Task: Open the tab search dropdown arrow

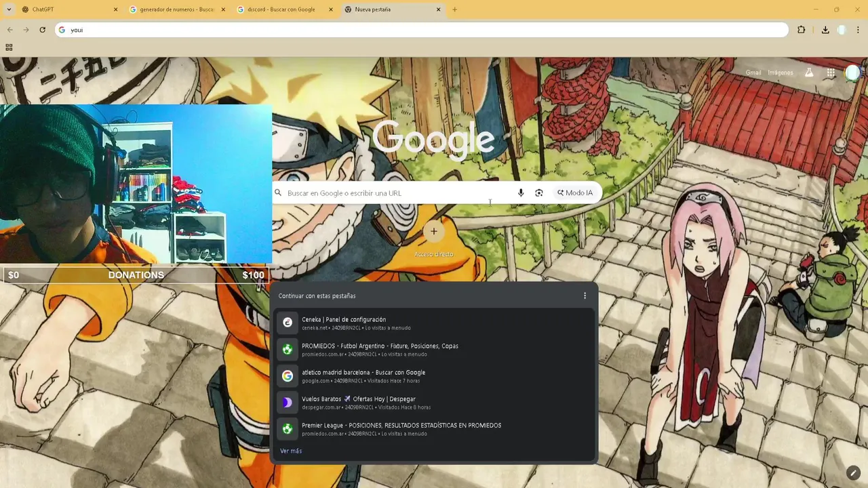Action: [x=9, y=9]
